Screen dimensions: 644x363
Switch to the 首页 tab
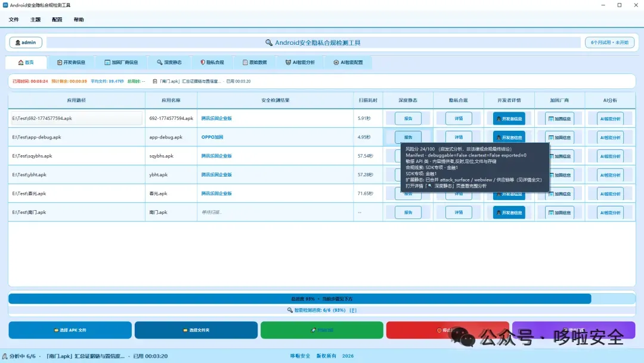pyautogui.click(x=26, y=62)
